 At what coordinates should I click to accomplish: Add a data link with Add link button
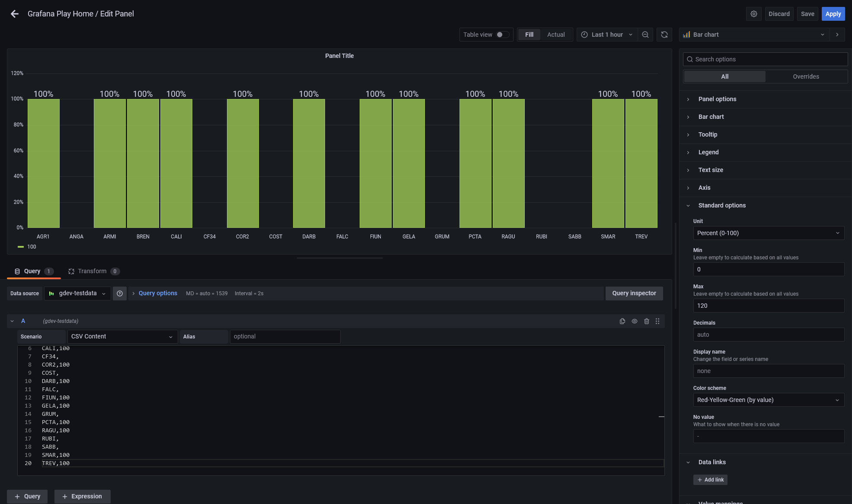(x=710, y=480)
